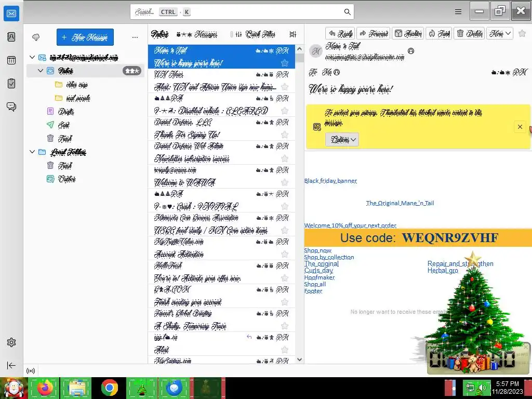The width and height of the screenshot is (532, 399).
Task: Click the Santa start button
Action: coord(13,388)
